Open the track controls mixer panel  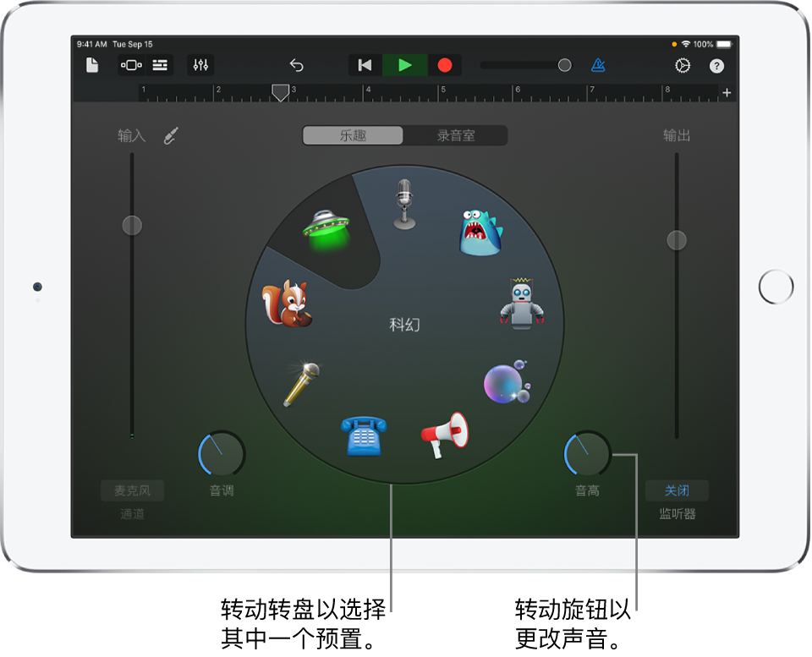pos(200,65)
